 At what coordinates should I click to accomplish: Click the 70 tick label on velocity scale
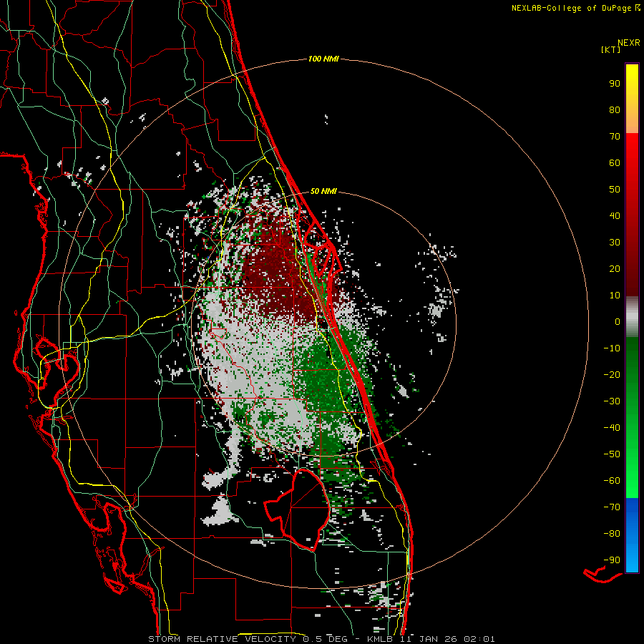tap(615, 137)
